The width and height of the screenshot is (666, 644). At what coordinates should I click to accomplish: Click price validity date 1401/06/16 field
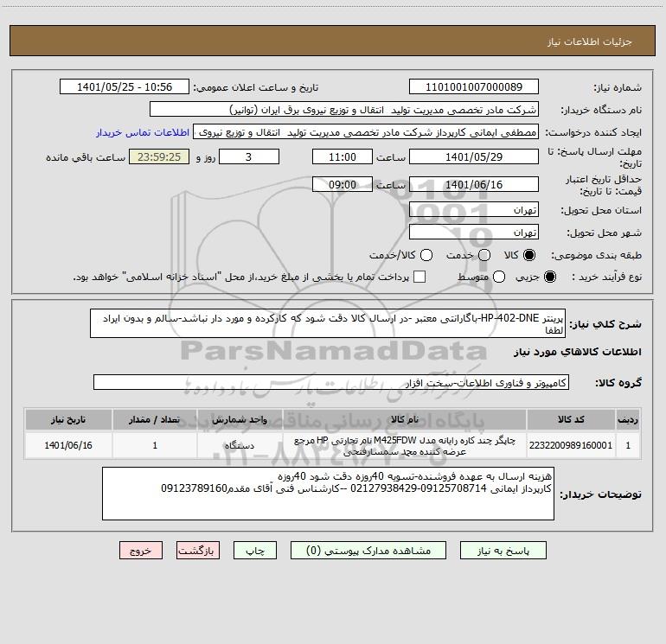[x=474, y=184]
